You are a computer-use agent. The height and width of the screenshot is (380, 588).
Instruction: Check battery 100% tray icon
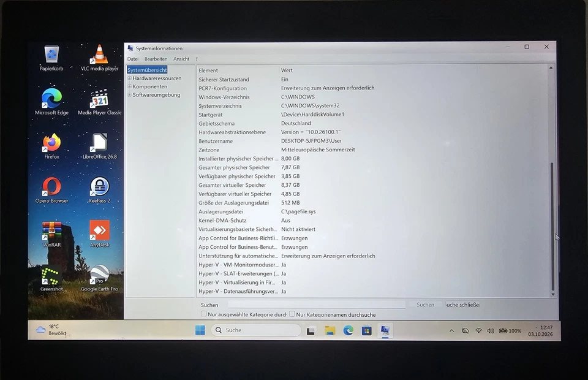pos(510,330)
